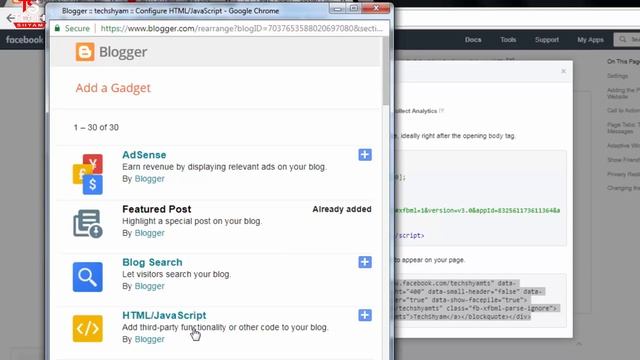Screen dimensions: 640x360
Task: Open Docs in Facebook developers menu
Action: pyautogui.click(x=473, y=40)
